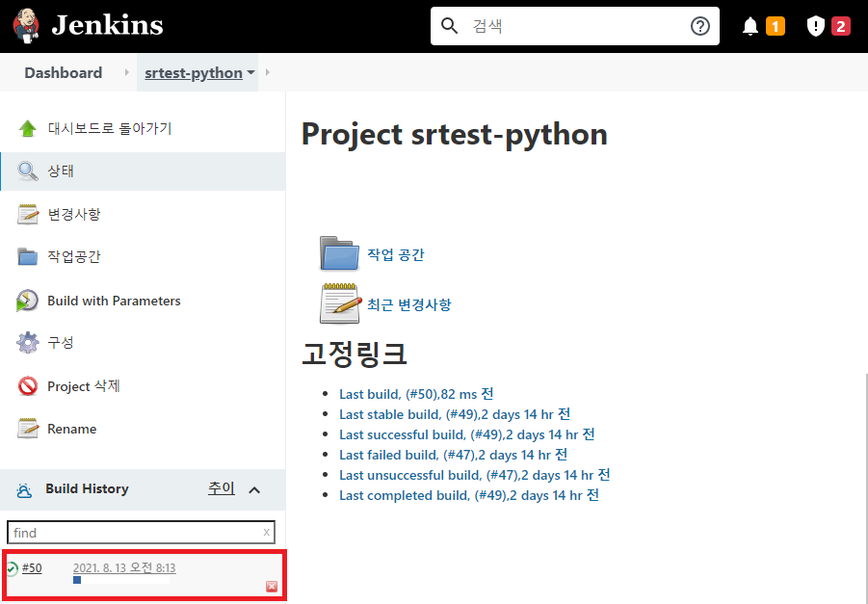Viewport: 868px width, 604px height.
Task: Click the clock-play Build with Parameters icon
Action: [x=27, y=301]
